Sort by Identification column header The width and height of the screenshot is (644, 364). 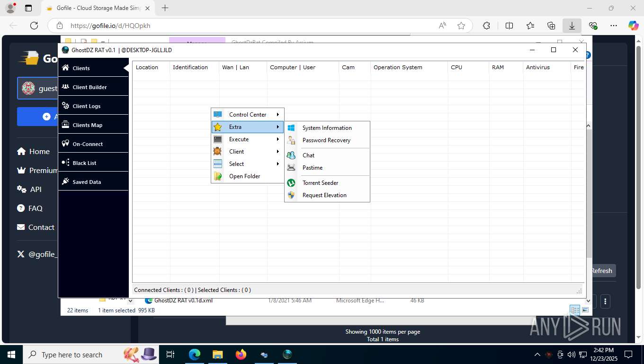point(194,67)
